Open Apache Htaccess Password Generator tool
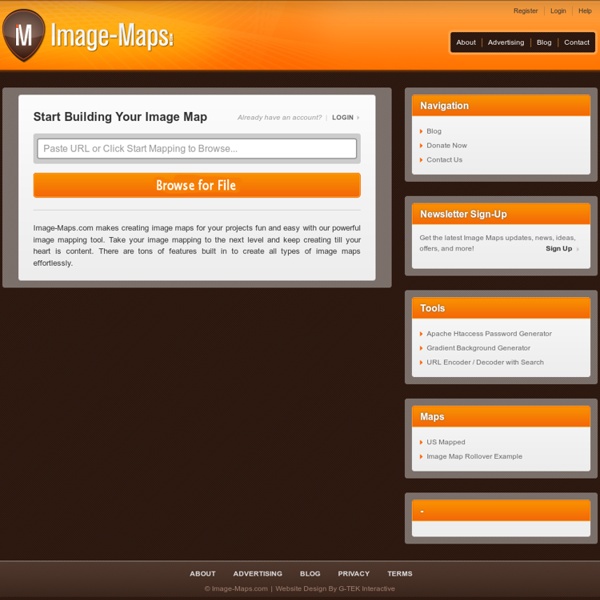 (x=489, y=334)
